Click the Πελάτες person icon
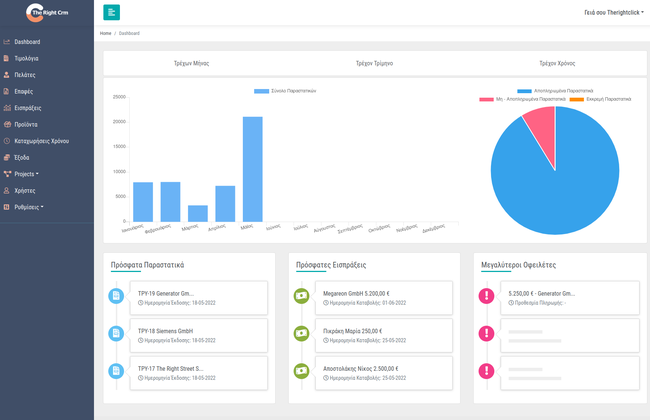Image resolution: width=650 pixels, height=420 pixels. (6, 75)
